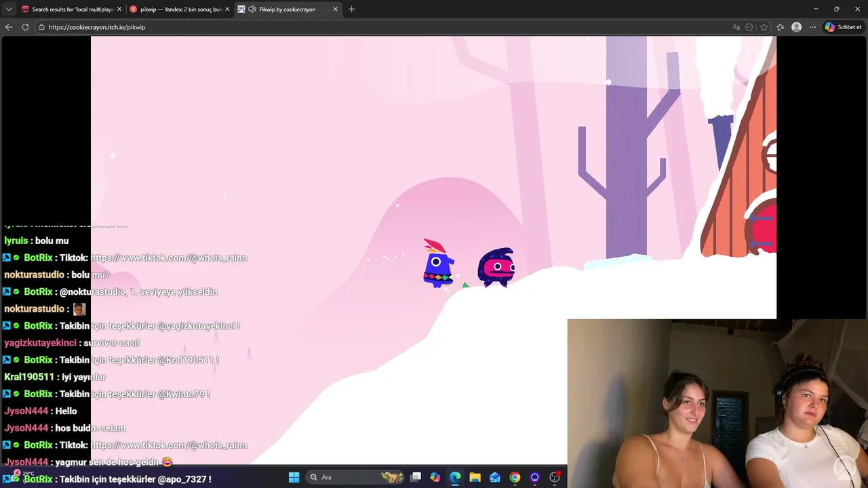Click the 'JysoN444 : Hello' chat message
Screen dimensions: 868x488
41,411
